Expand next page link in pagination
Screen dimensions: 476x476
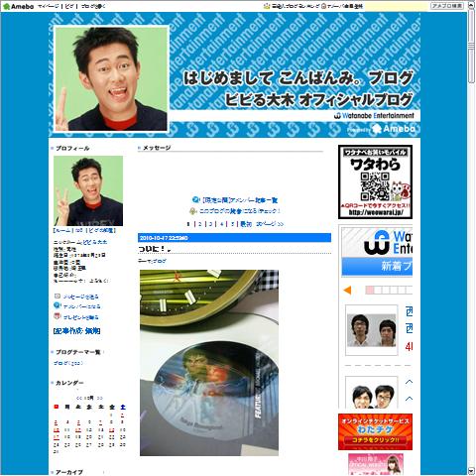[270, 224]
